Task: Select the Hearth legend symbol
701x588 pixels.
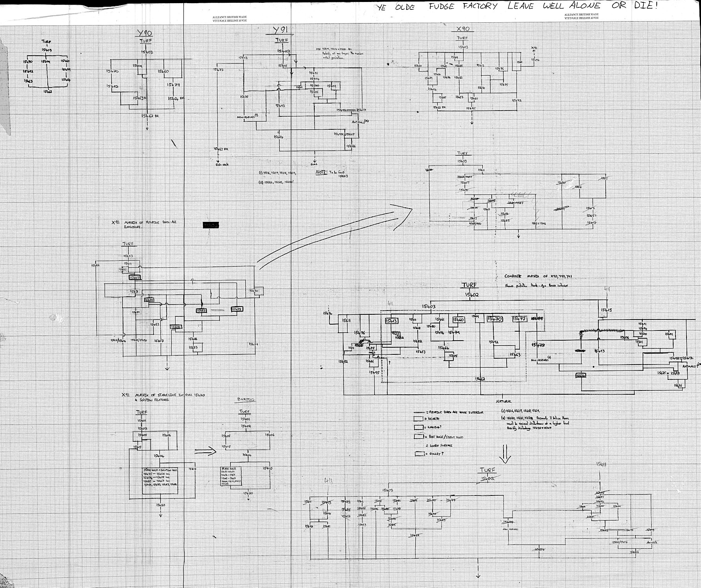Action: pyautogui.click(x=418, y=419)
